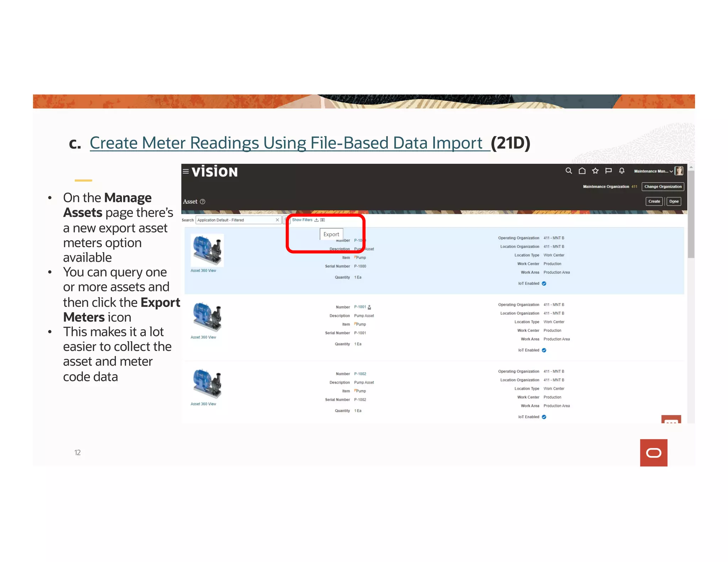Image resolution: width=728 pixels, height=562 pixels.
Task: Click Serial Number value P-1000
Action: point(360,266)
